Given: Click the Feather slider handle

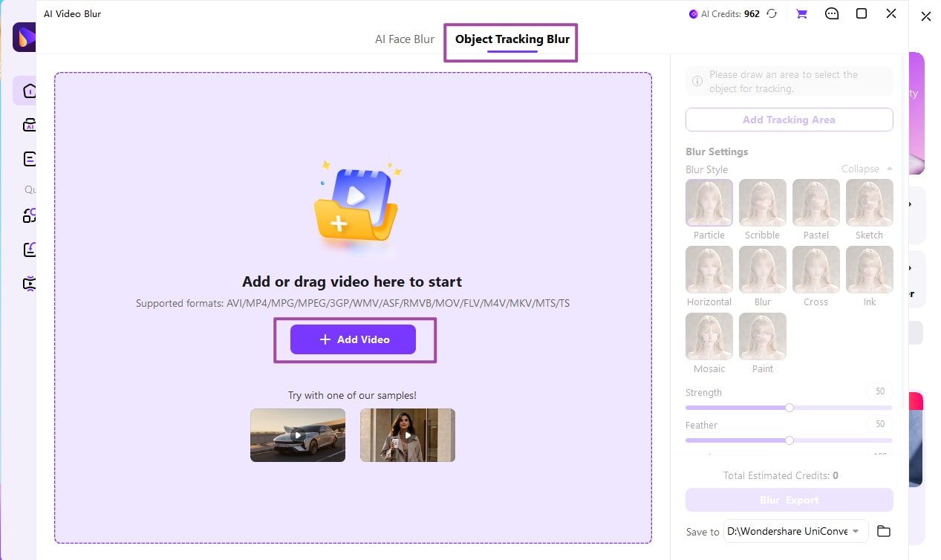Looking at the screenshot, I should point(789,440).
